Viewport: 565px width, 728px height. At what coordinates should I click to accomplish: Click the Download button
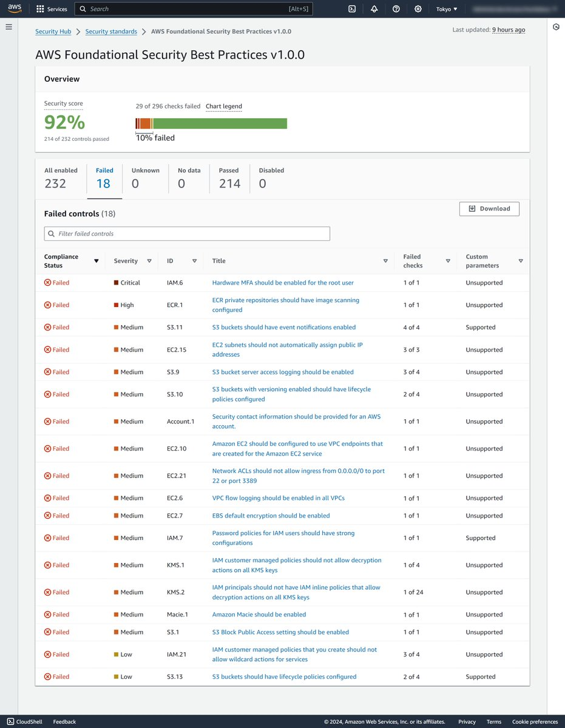point(489,209)
